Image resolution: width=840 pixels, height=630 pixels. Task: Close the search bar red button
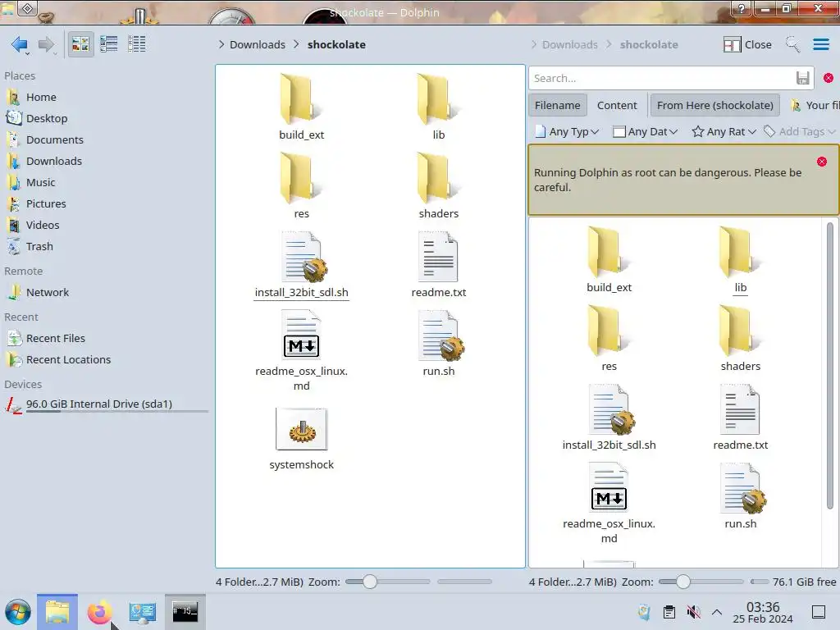(x=829, y=78)
